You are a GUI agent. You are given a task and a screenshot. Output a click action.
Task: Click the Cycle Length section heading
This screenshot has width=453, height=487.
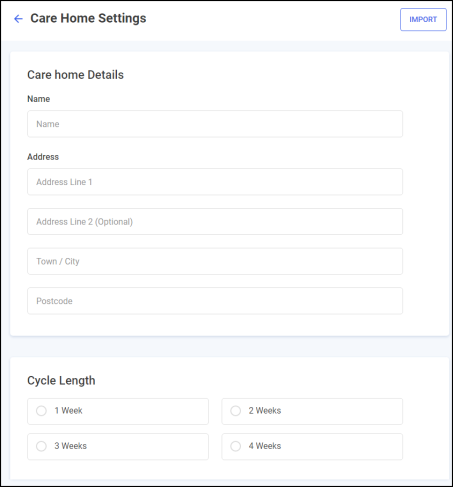click(61, 381)
